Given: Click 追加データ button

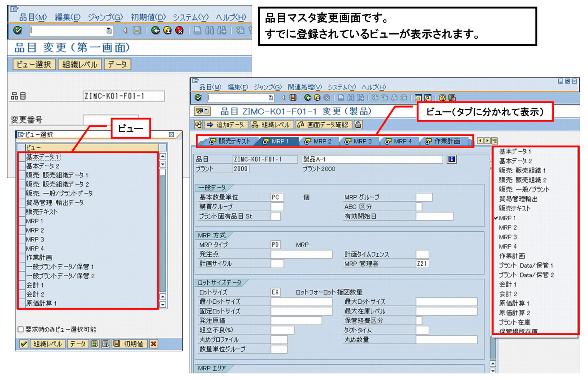Looking at the screenshot, I should [x=226, y=125].
